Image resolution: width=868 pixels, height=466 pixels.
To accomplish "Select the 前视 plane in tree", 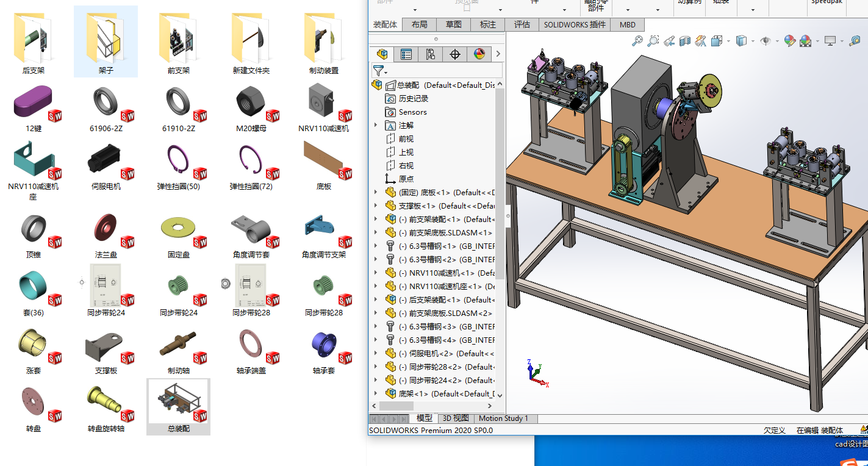I will [406, 139].
